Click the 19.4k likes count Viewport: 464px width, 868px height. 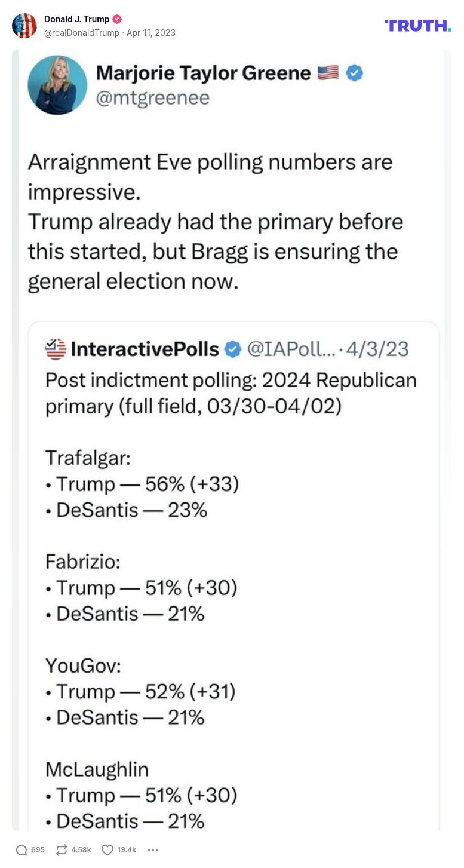tap(127, 849)
